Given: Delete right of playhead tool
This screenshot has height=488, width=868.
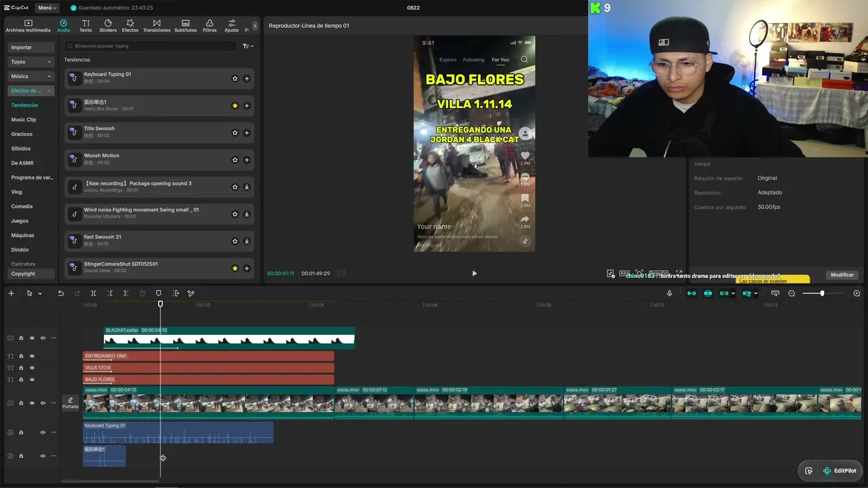Looking at the screenshot, I should tap(126, 293).
